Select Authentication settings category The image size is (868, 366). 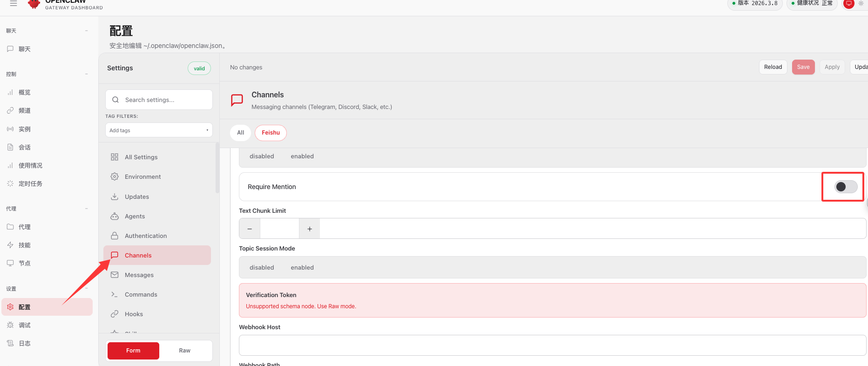click(x=157, y=236)
